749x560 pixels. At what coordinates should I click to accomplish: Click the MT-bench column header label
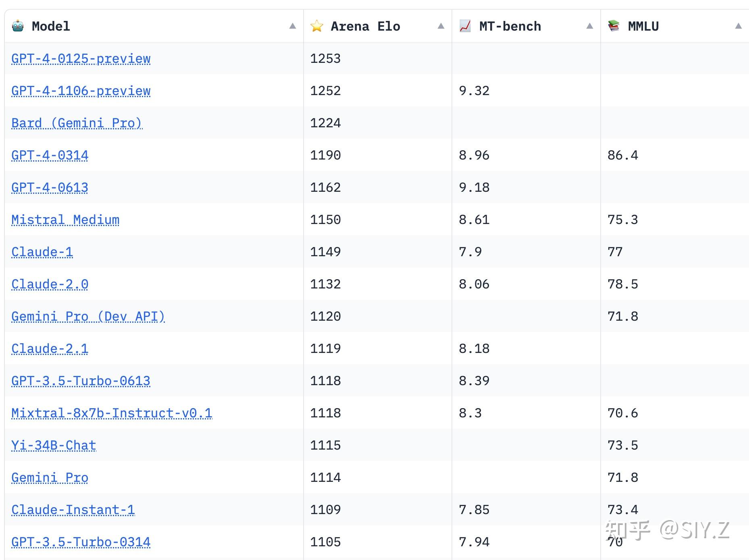click(510, 26)
